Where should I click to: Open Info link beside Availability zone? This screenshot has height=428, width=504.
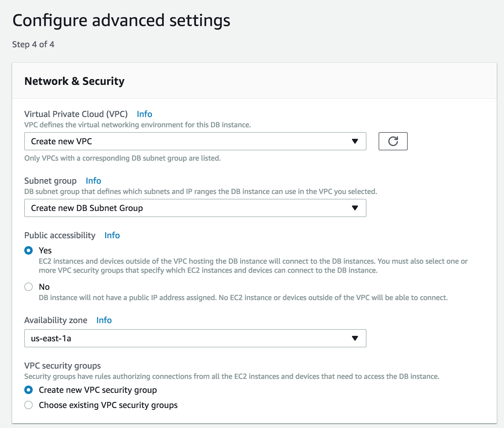pyautogui.click(x=104, y=320)
